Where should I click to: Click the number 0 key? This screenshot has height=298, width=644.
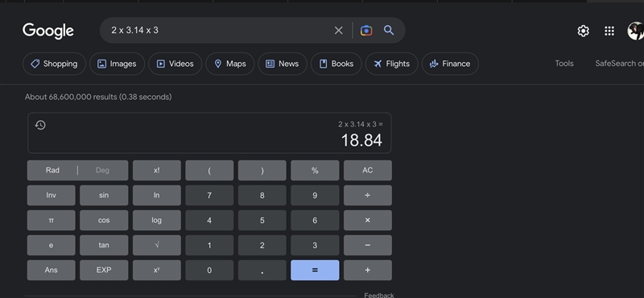click(209, 270)
